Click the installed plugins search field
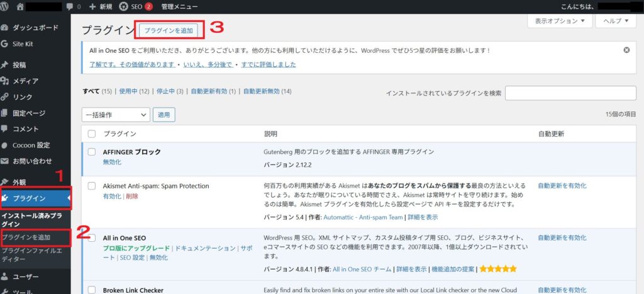This screenshot has height=294, width=644. (x=570, y=93)
